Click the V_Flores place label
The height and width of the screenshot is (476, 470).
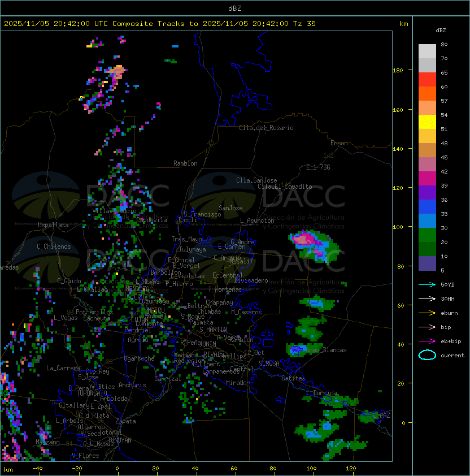tap(85, 456)
